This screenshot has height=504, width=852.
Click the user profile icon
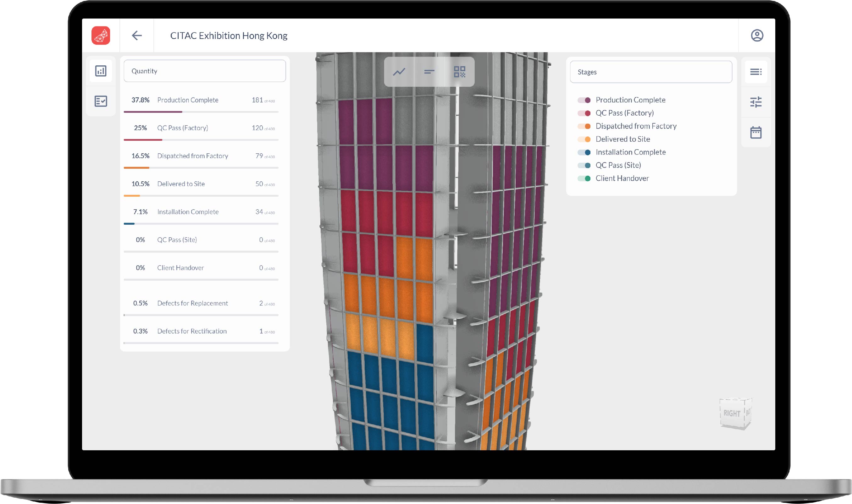click(757, 36)
